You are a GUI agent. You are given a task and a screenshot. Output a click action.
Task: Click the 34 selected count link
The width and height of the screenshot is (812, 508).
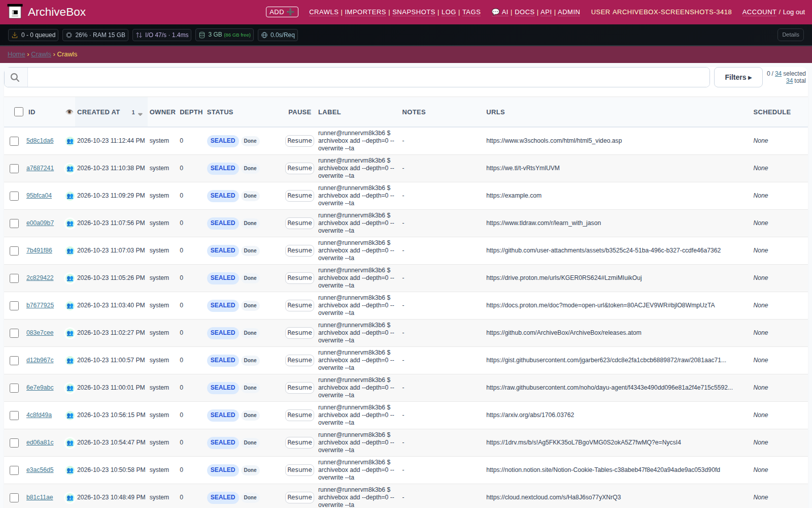pyautogui.click(x=779, y=74)
